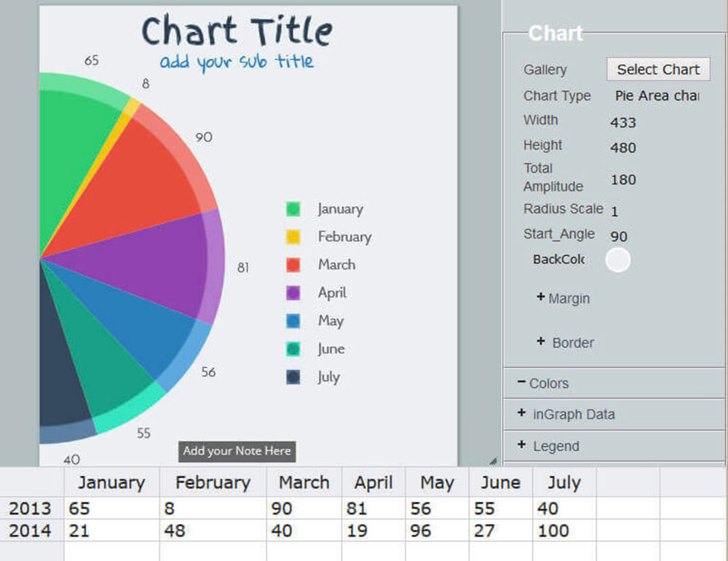This screenshot has height=561, width=728.
Task: Click the Add your Note Here label
Action: click(237, 452)
